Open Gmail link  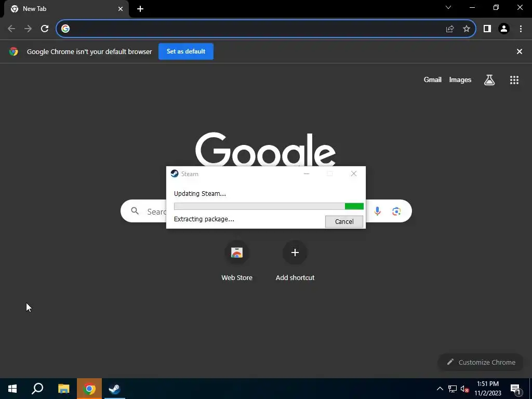click(x=433, y=79)
